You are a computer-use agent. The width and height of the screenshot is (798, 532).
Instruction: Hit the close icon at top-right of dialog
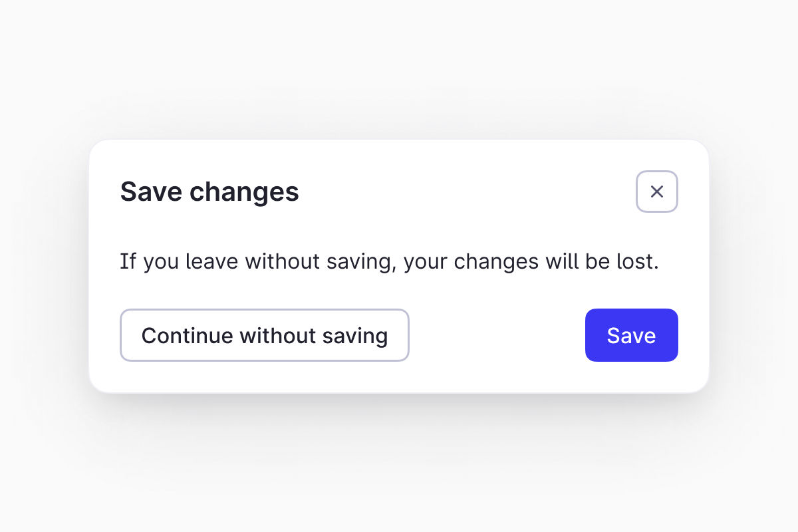[x=657, y=192]
